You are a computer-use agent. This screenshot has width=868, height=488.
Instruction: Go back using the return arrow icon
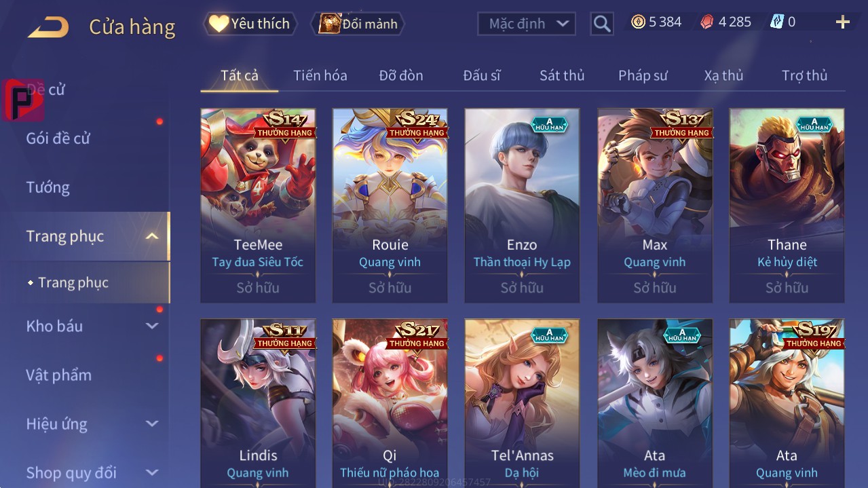pyautogui.click(x=48, y=27)
